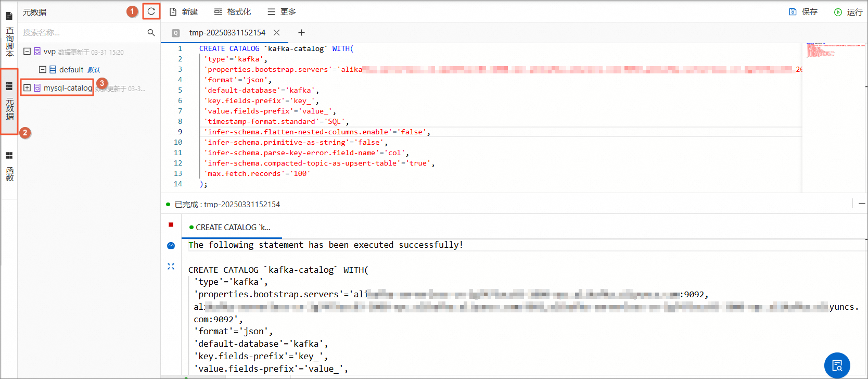The width and height of the screenshot is (868, 379).
Task: Minimize the results panel
Action: 862,204
